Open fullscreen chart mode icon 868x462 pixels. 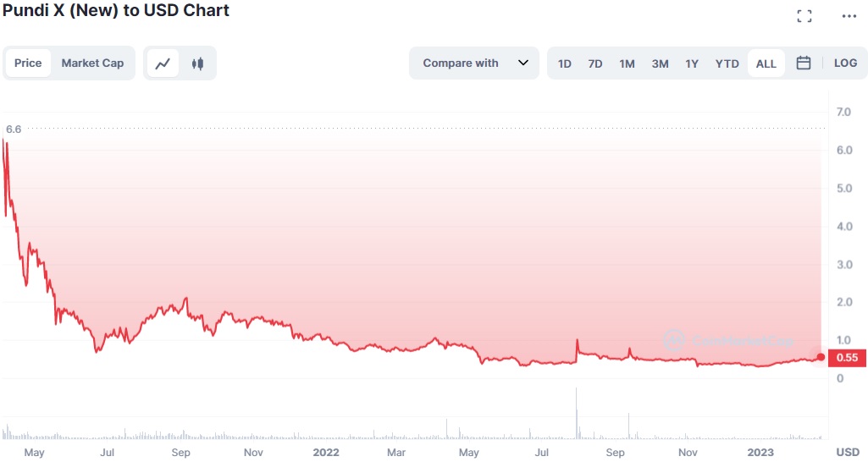pyautogui.click(x=804, y=16)
